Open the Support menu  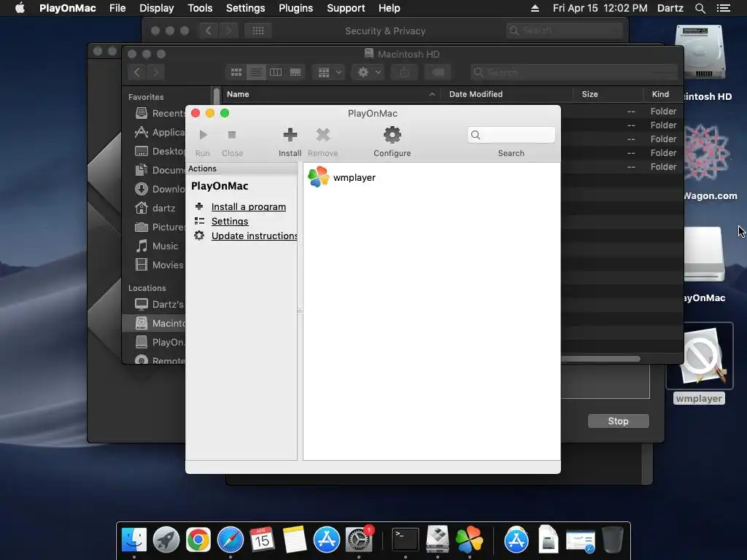[346, 8]
